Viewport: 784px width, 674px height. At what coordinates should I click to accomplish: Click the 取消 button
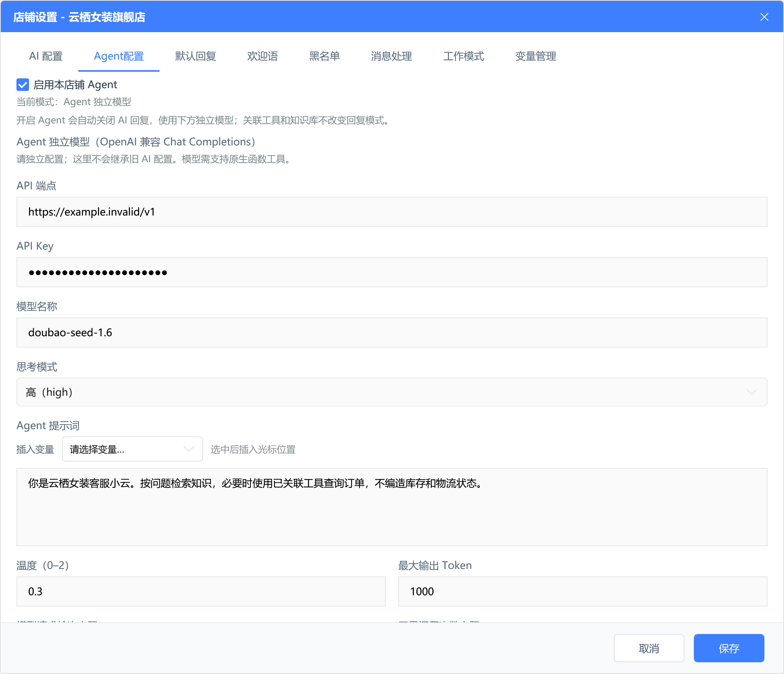tap(649, 648)
